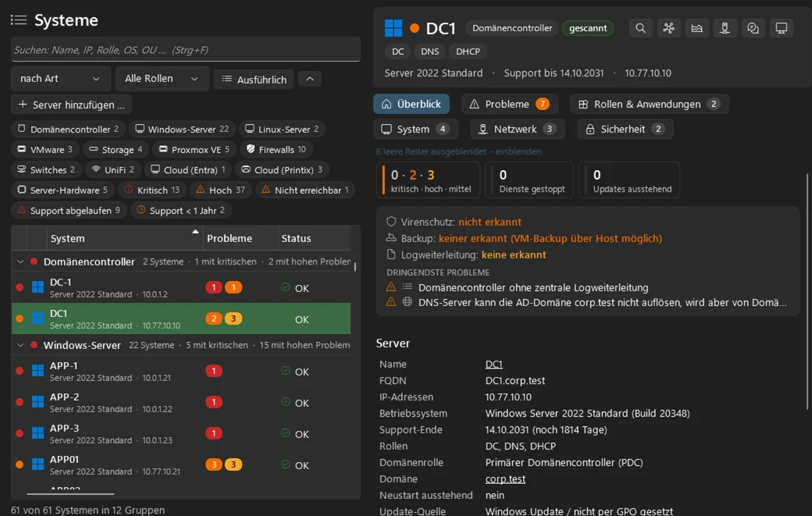Screen dimensions: 812x516
Task: Open the hamburger menu beside Systeme
Action: coord(18,20)
